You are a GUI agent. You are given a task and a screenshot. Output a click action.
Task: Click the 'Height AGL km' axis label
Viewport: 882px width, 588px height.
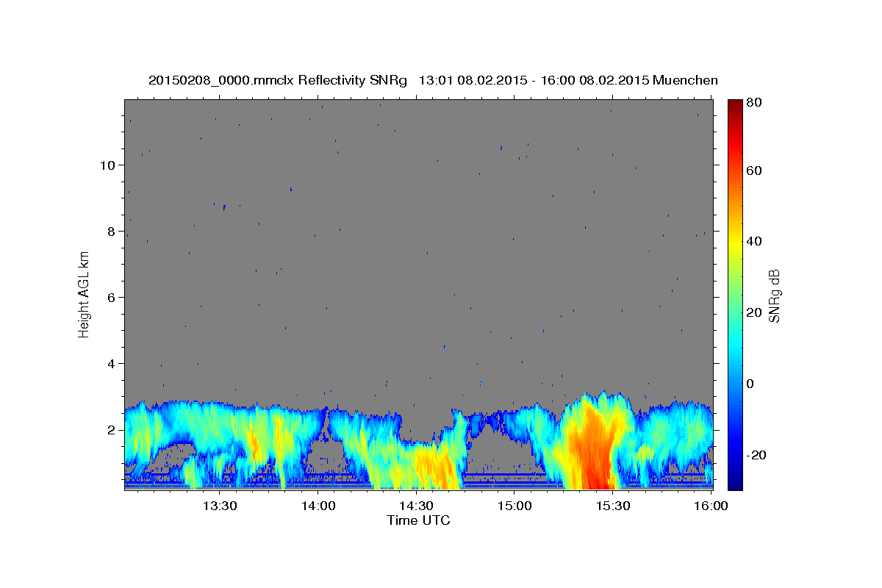(x=84, y=294)
